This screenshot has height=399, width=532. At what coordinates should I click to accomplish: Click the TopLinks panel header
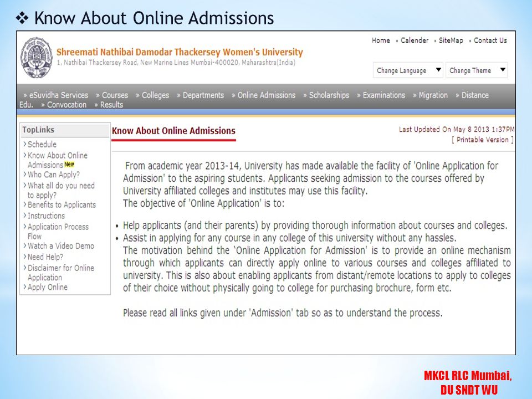65,130
